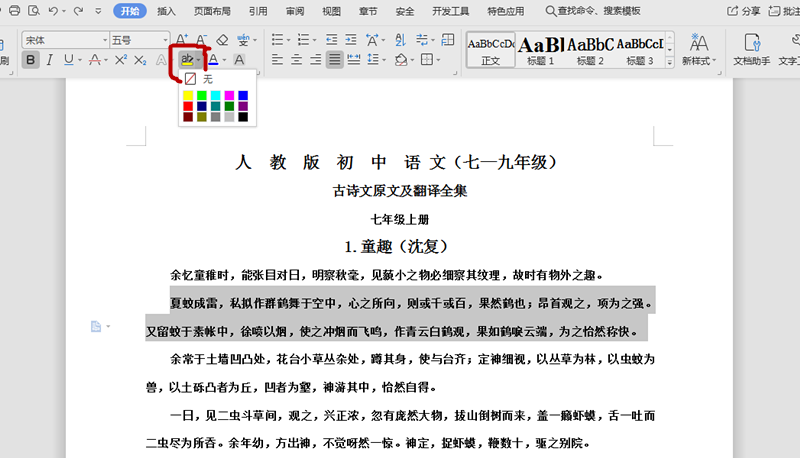This screenshot has height=458, width=800.
Task: Expand the quick access toolbar customize arrow
Action: 98,10
